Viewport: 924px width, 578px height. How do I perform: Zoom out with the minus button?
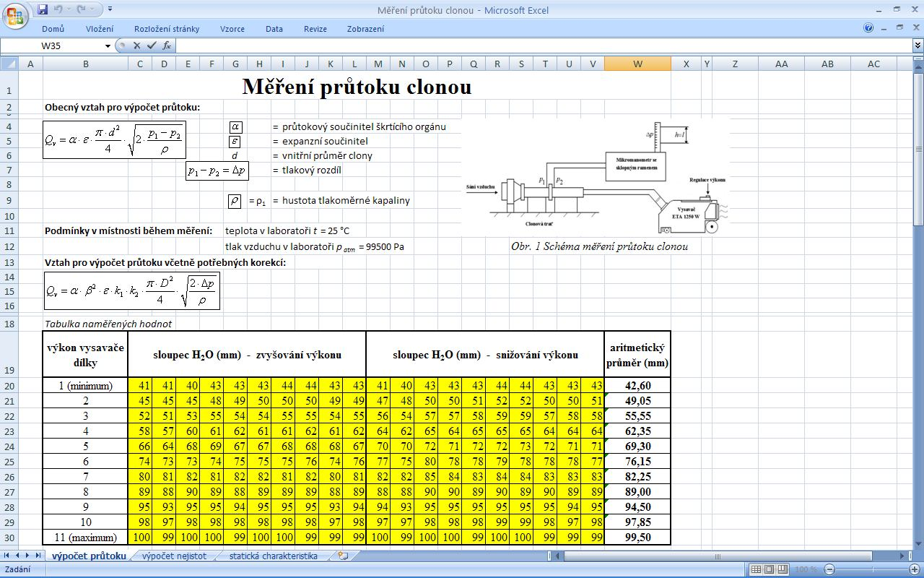tap(829, 569)
